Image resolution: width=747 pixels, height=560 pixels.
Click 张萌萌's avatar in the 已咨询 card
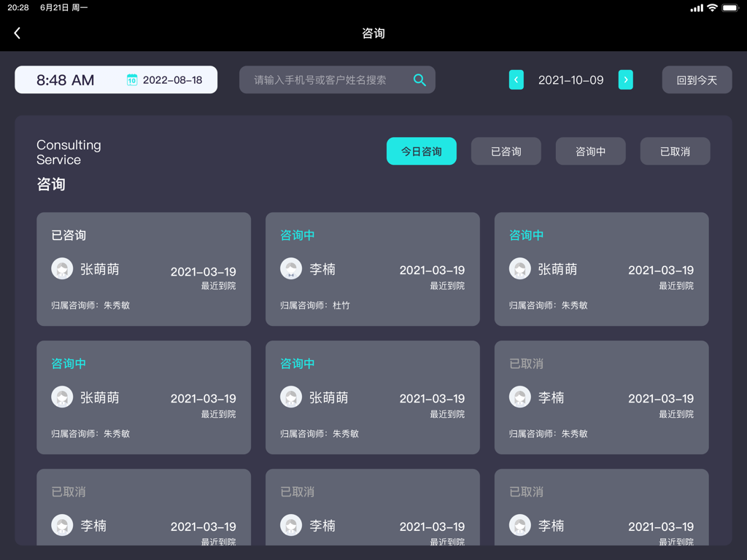62,268
